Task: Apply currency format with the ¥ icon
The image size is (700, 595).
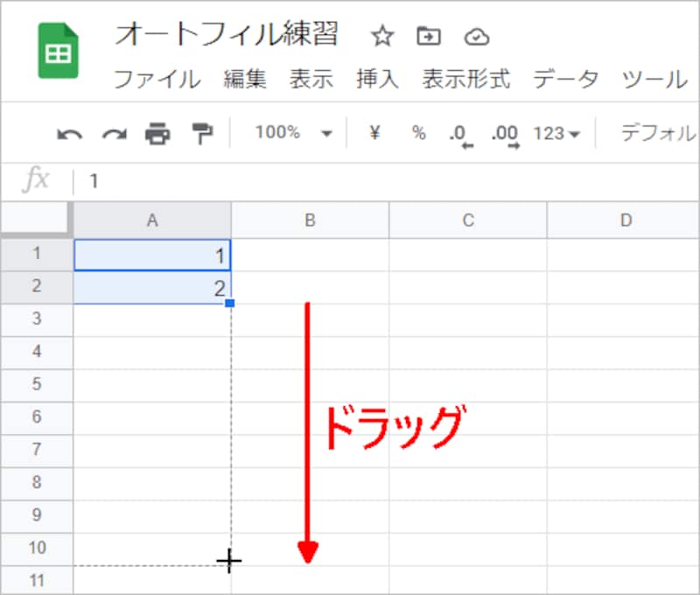Action: (x=374, y=132)
